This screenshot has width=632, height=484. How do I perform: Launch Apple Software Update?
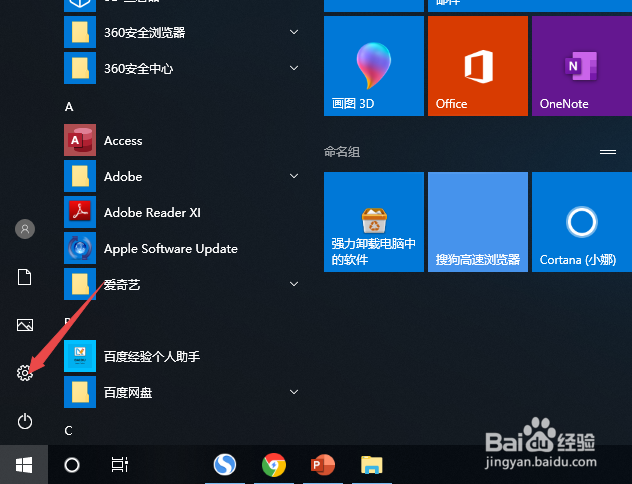point(181,248)
